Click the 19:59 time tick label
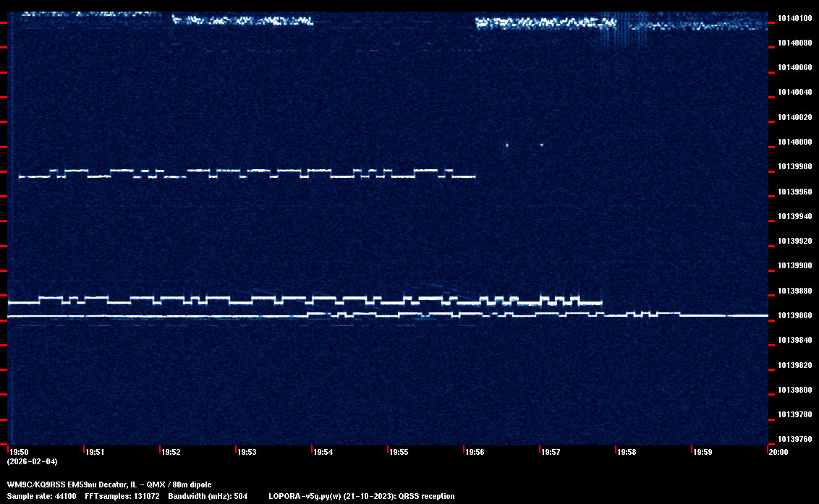The image size is (819, 504). pos(703,452)
